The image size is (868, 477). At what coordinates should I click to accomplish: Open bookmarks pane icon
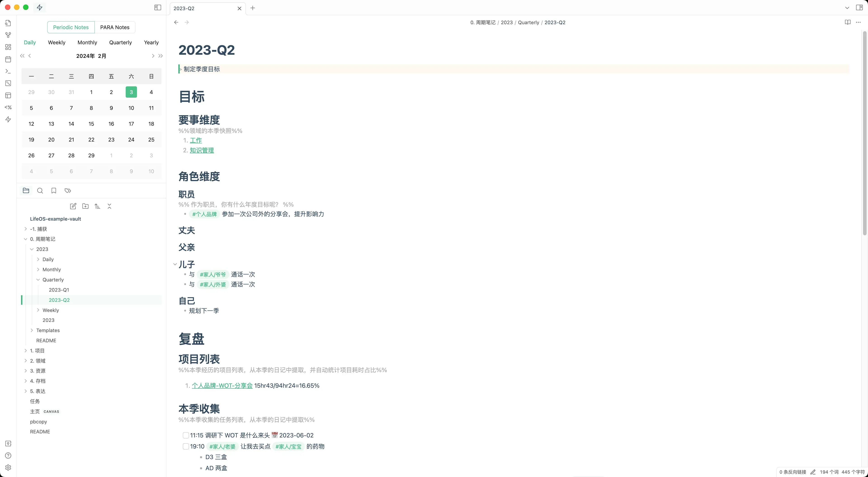click(54, 191)
